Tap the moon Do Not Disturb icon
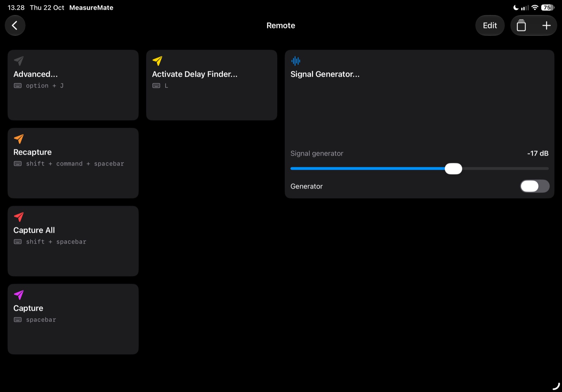 (516, 7)
